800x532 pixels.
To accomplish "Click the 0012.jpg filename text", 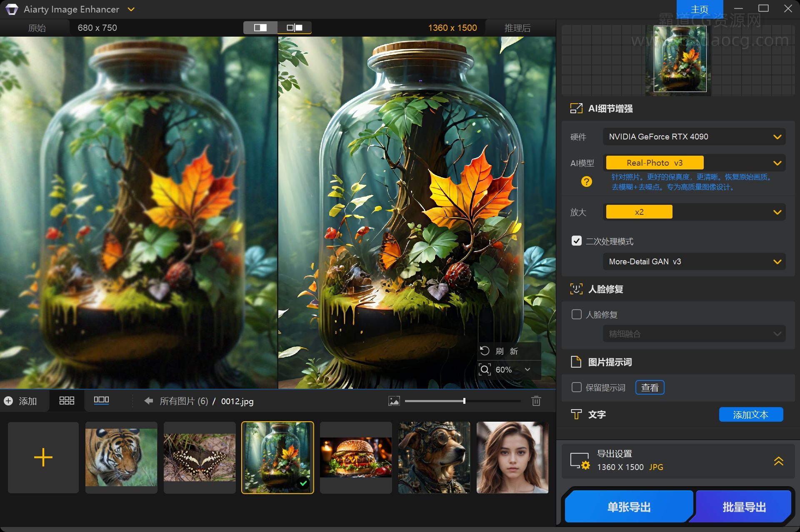I will [x=237, y=401].
